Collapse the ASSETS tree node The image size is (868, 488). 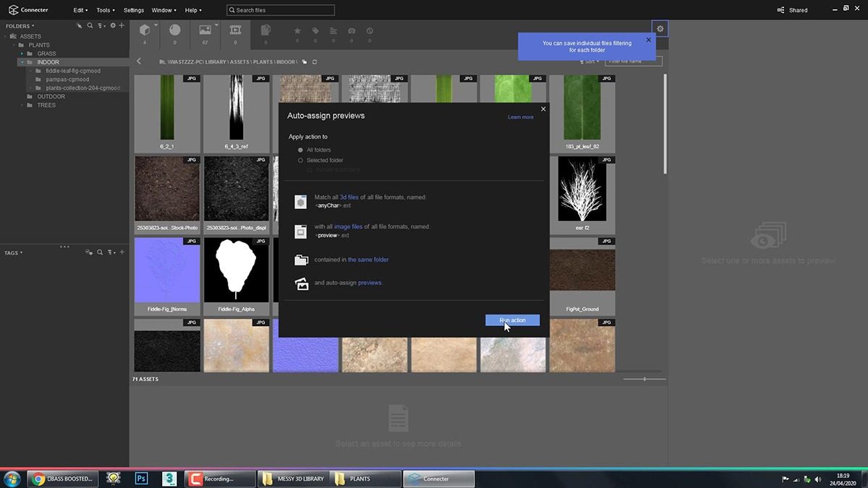tap(5, 36)
